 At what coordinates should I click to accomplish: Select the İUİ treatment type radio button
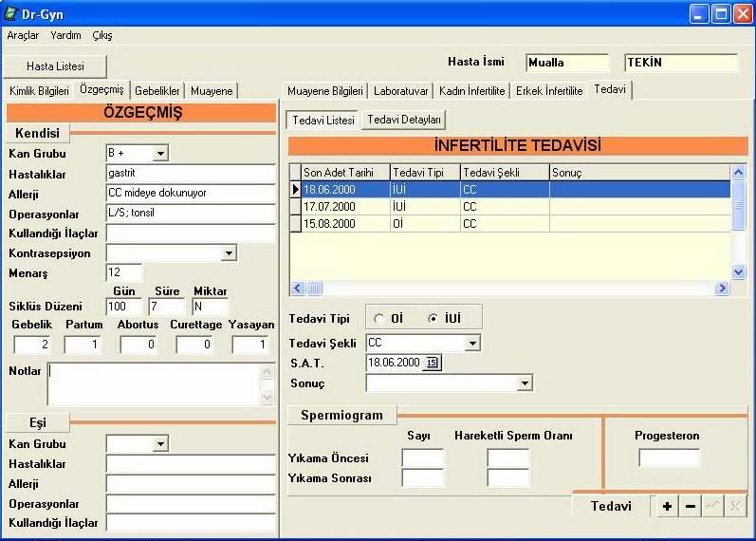[x=433, y=319]
